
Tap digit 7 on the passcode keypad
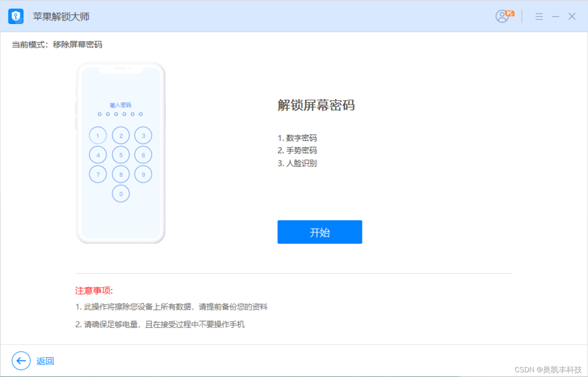[98, 174]
